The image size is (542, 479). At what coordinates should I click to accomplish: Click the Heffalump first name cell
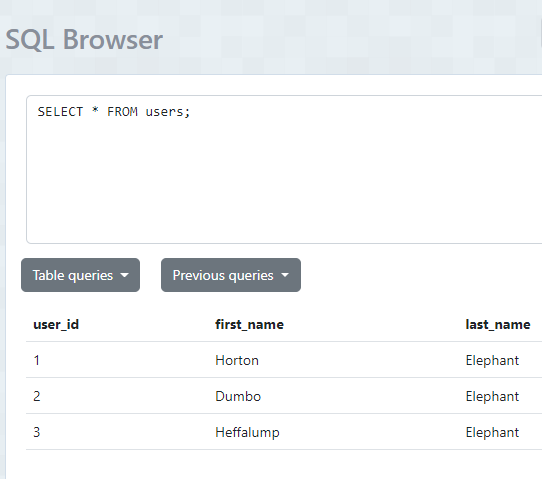pyautogui.click(x=247, y=432)
